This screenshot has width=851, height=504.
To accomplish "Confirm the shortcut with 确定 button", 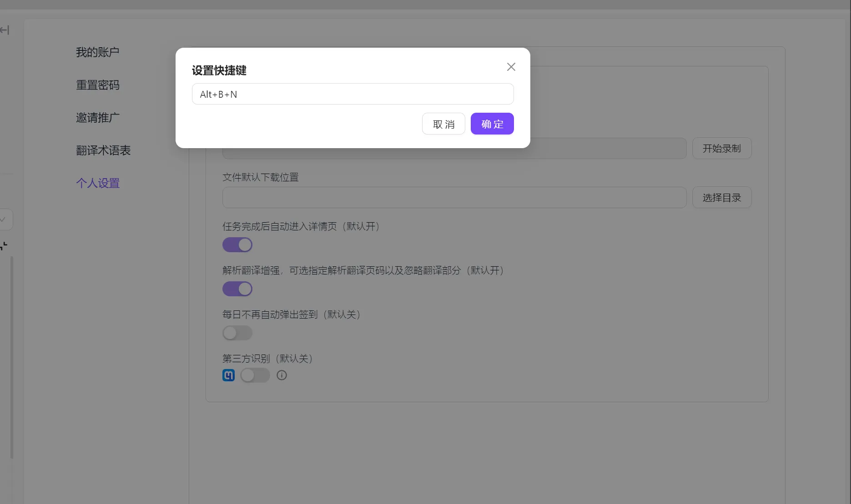I will click(x=492, y=124).
